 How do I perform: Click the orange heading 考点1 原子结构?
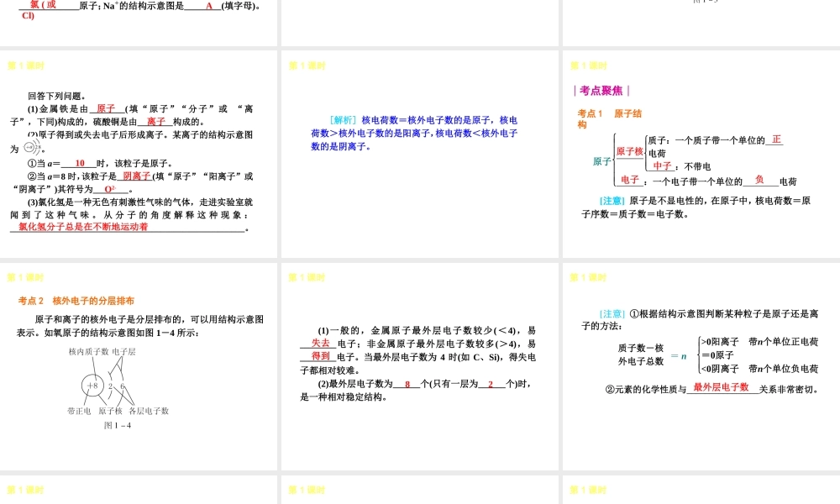(x=609, y=119)
